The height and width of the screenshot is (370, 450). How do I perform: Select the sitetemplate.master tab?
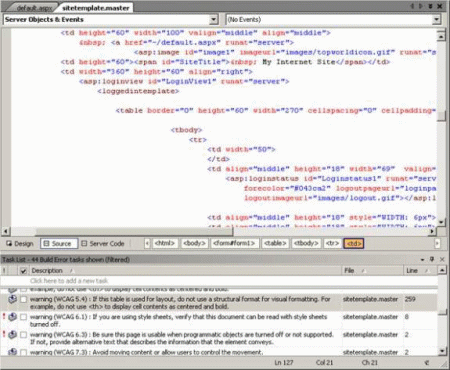pyautogui.click(x=95, y=8)
